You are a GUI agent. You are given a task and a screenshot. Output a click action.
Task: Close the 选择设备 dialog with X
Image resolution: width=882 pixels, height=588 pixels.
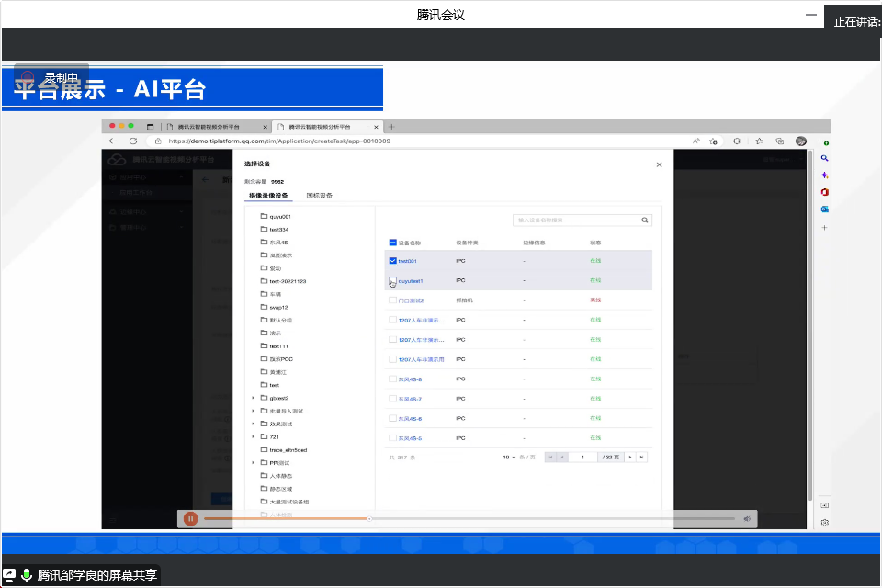pyautogui.click(x=659, y=164)
